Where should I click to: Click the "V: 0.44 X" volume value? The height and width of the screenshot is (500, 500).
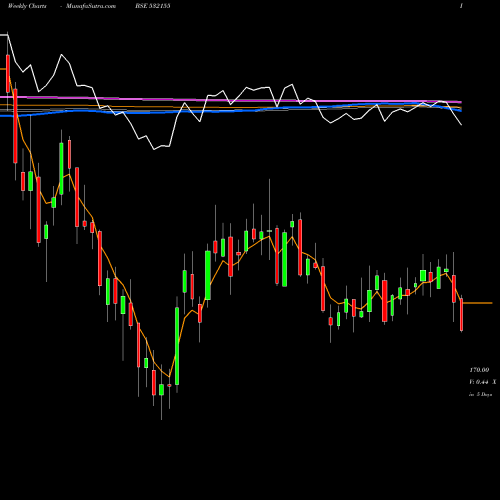pos(483,382)
